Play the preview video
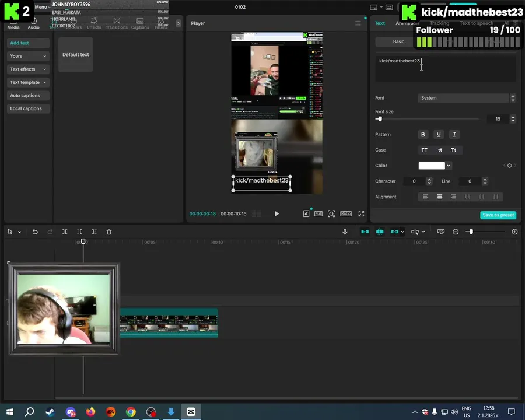Viewport: 525px width, 420px height. pos(276,213)
